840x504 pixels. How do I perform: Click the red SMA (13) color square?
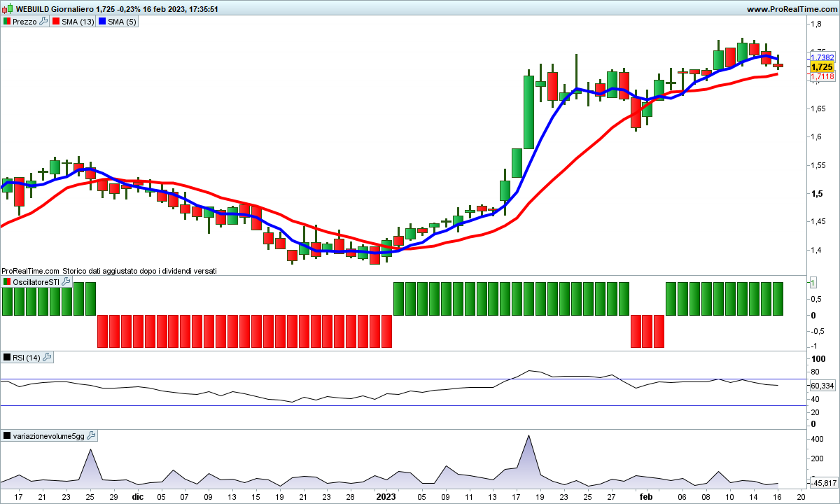55,22
